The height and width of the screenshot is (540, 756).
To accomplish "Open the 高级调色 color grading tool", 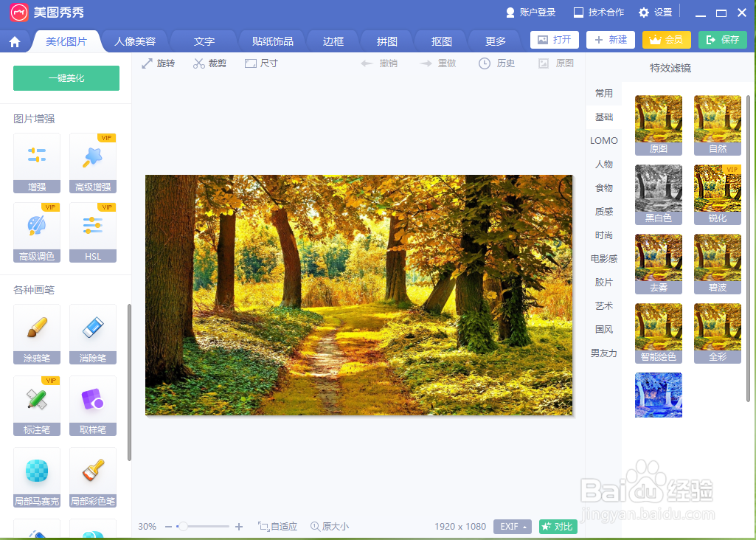I will (37, 232).
